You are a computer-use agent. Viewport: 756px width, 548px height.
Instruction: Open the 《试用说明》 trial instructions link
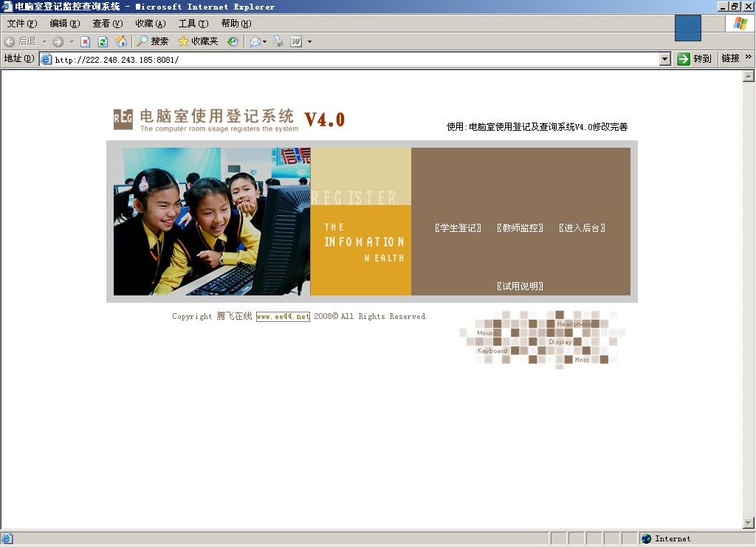click(x=520, y=286)
